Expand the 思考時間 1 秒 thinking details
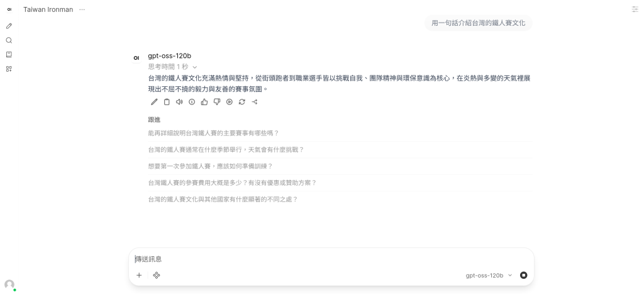This screenshot has width=644, height=294. [x=172, y=67]
